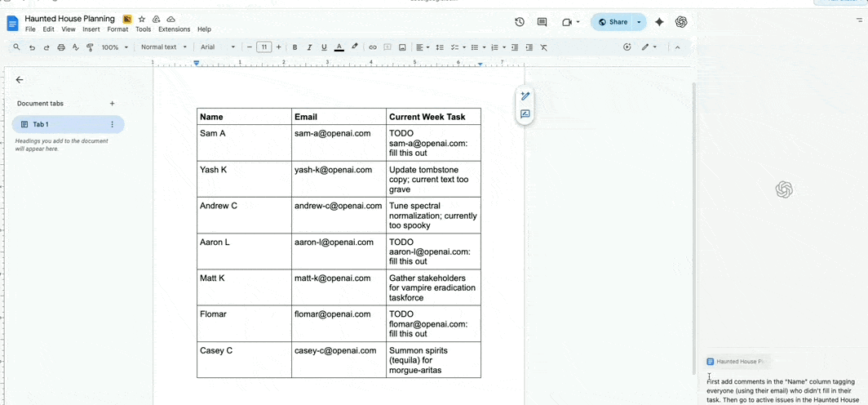The height and width of the screenshot is (405, 868).
Task: Open the text color picker
Action: pos(339,47)
